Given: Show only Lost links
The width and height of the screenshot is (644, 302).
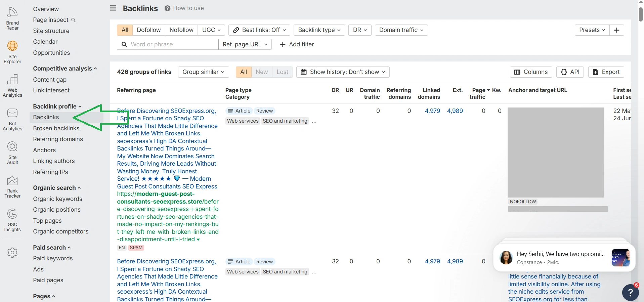Looking at the screenshot, I should [283, 72].
